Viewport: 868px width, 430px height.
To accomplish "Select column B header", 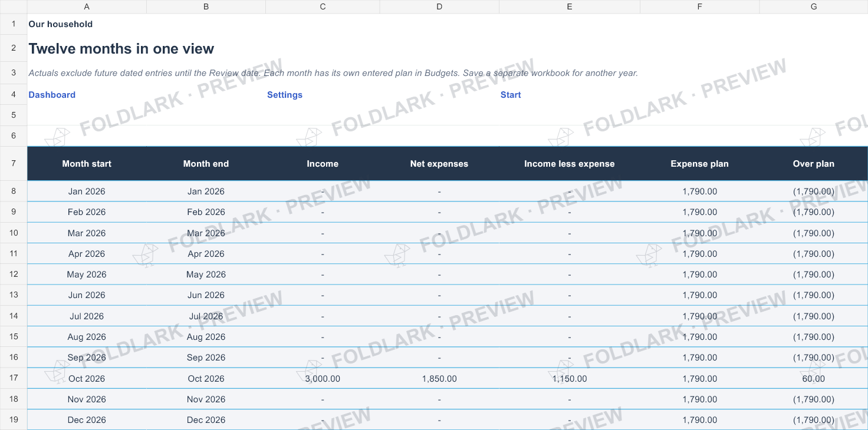I will point(206,6).
